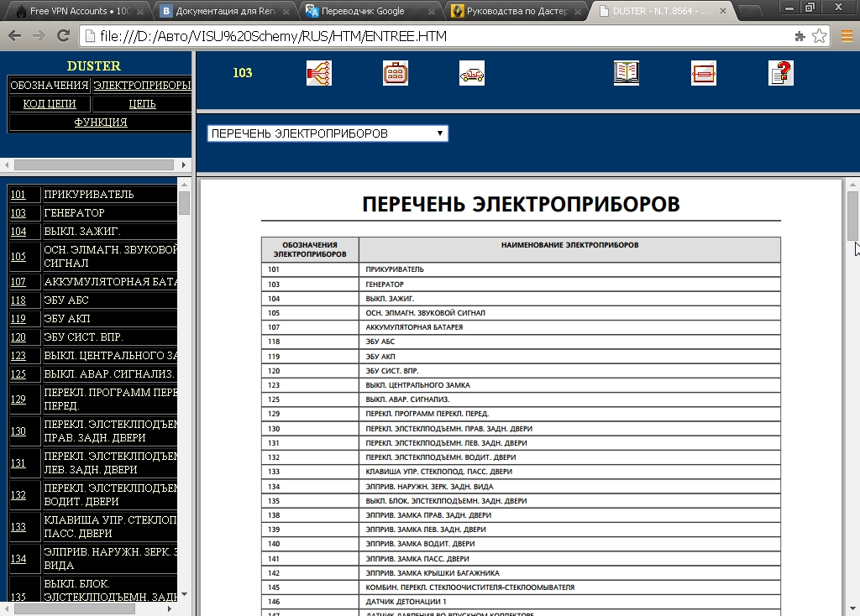Open component 123 link in sidebar
Screen dimensions: 860x616
[18, 356]
